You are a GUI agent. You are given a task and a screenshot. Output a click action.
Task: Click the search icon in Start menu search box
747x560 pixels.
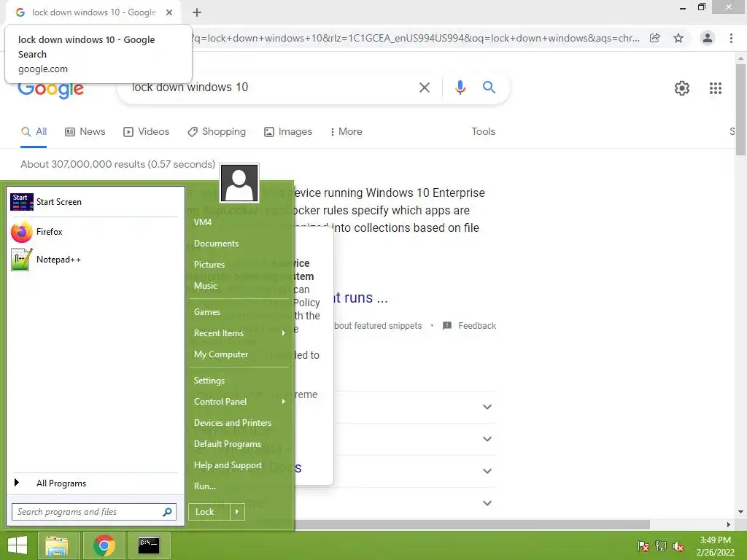coord(167,512)
